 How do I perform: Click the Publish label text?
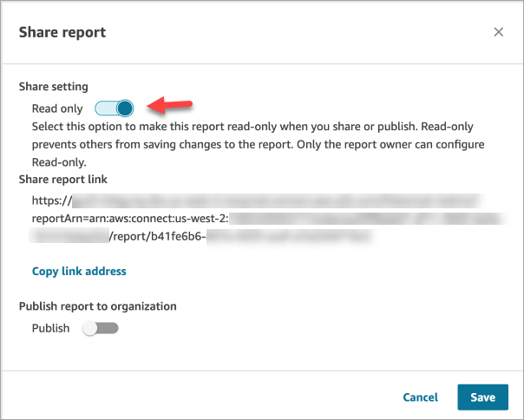(51, 329)
